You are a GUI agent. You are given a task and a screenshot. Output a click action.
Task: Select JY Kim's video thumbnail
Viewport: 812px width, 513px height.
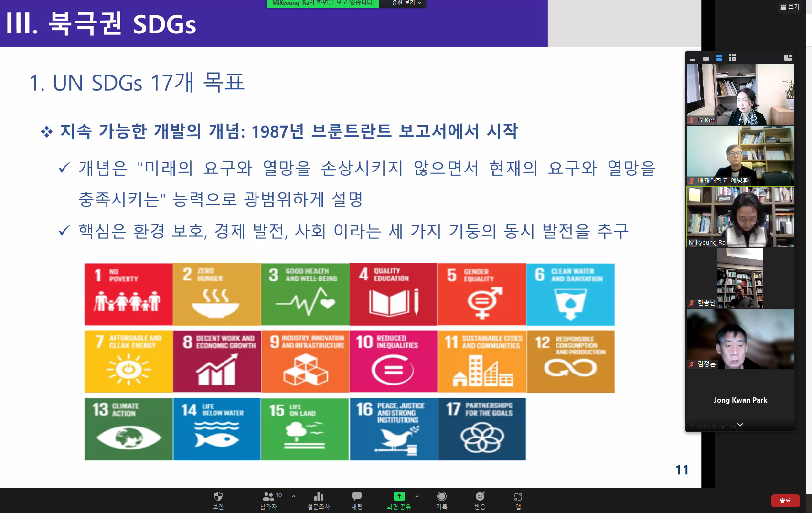pyautogui.click(x=740, y=95)
